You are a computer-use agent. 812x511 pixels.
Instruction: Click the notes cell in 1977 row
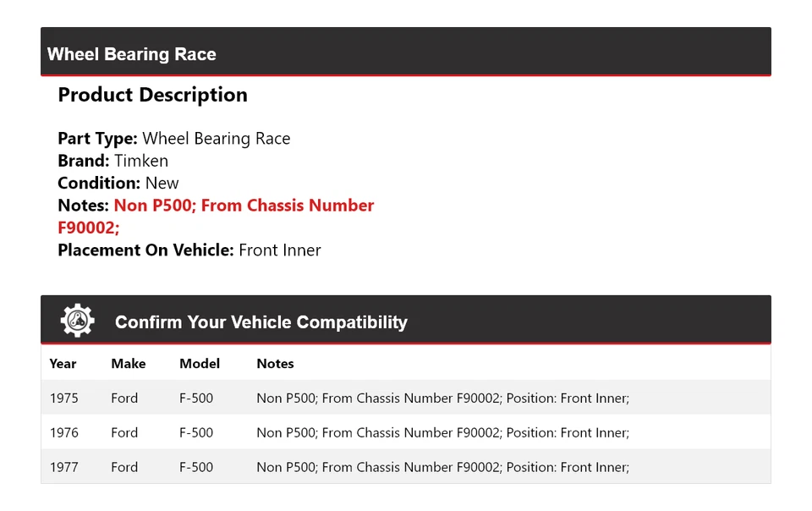442,467
